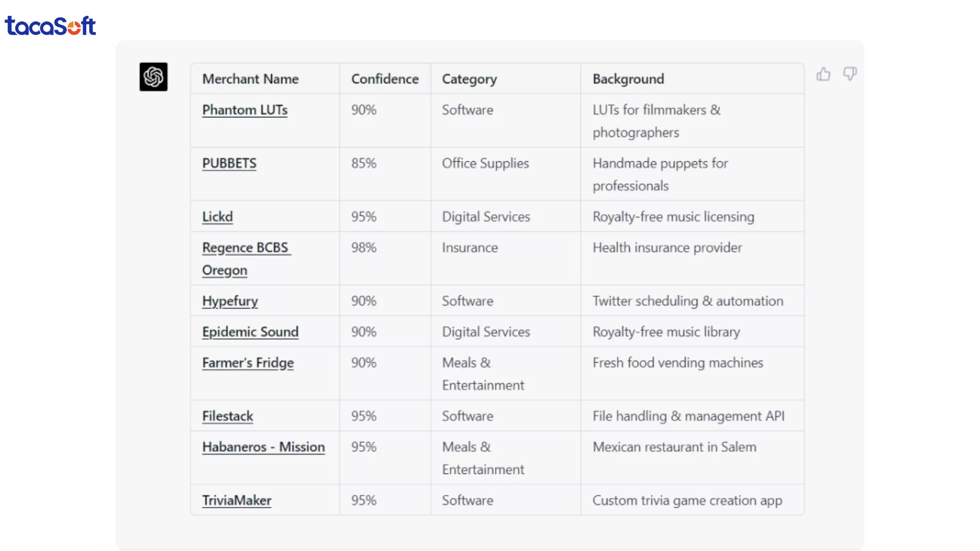The height and width of the screenshot is (551, 980).
Task: Click the Merchant Name column header
Action: [x=250, y=79]
